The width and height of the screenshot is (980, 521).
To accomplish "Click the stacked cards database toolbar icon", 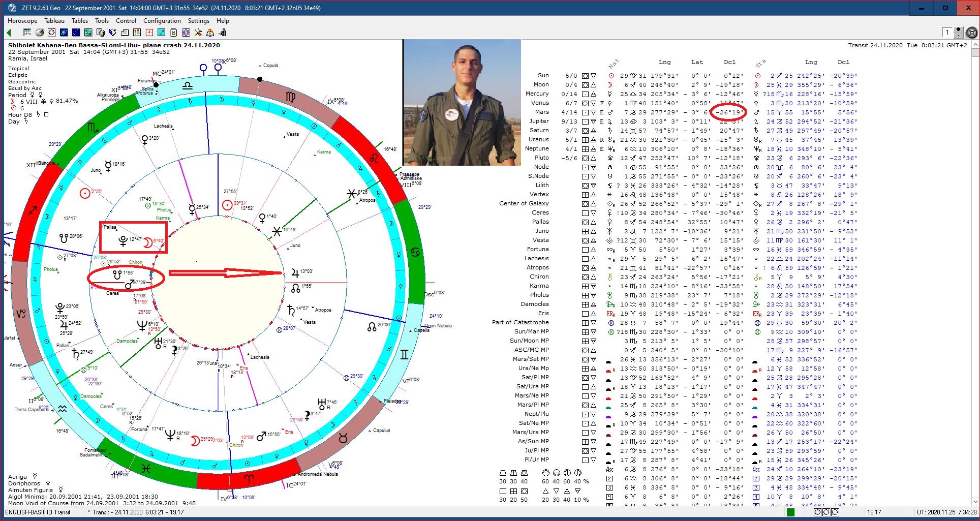I will [x=125, y=33].
